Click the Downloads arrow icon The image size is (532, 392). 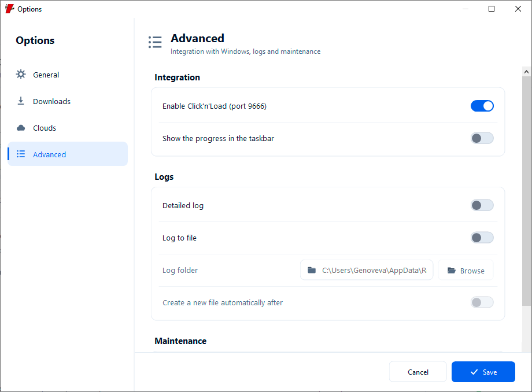click(21, 101)
